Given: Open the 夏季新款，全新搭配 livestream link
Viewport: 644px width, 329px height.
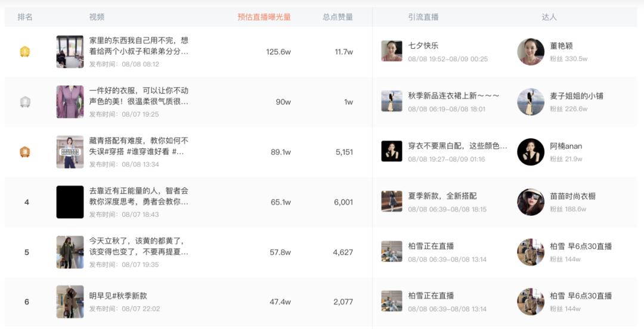Looking at the screenshot, I should [442, 196].
